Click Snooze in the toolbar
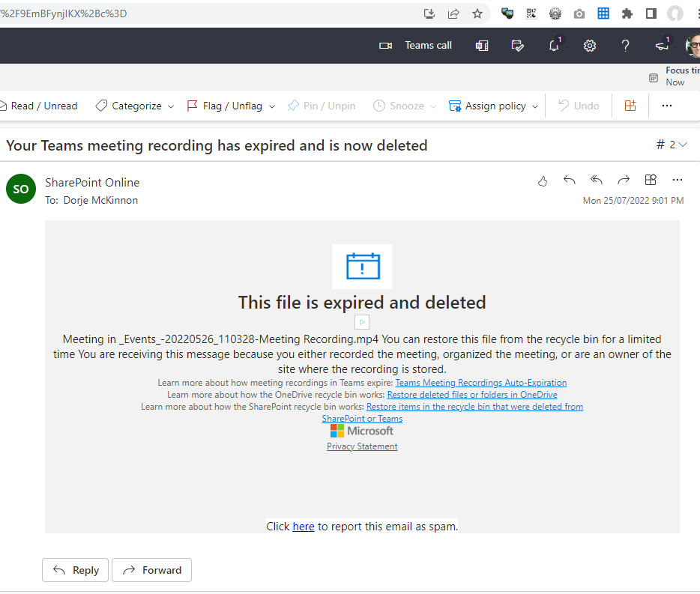Image resolution: width=700 pixels, height=594 pixels. coord(399,106)
